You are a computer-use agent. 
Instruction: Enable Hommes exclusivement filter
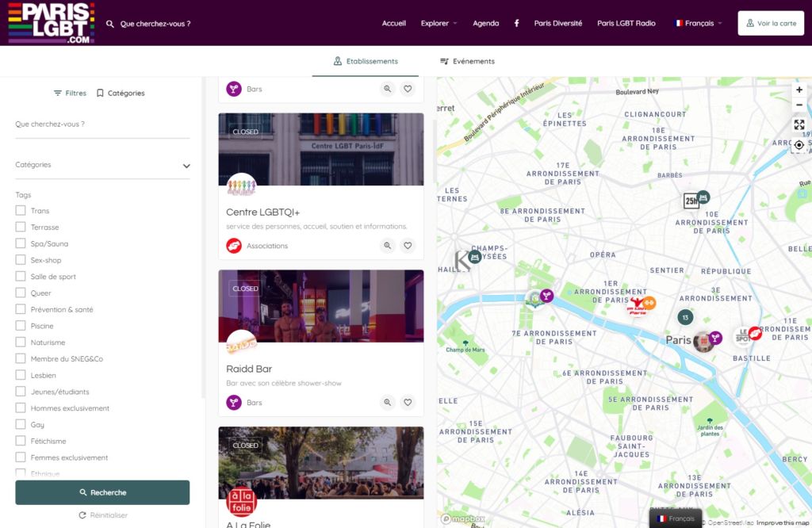tap(20, 408)
